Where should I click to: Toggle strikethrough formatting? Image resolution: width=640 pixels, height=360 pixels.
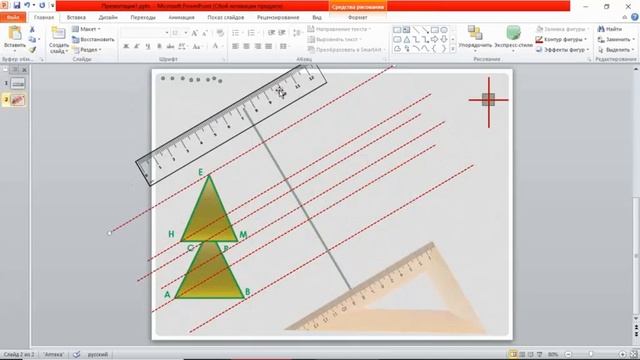(x=170, y=47)
